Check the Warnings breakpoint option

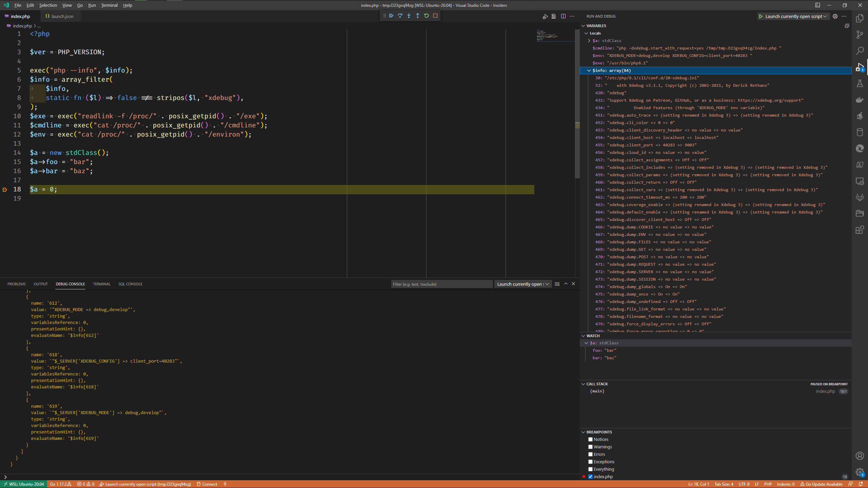[x=590, y=447]
